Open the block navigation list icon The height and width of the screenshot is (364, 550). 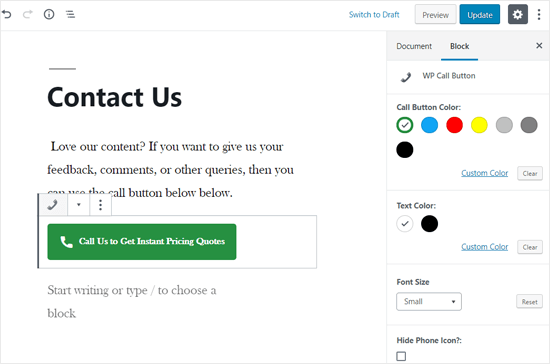click(x=70, y=14)
